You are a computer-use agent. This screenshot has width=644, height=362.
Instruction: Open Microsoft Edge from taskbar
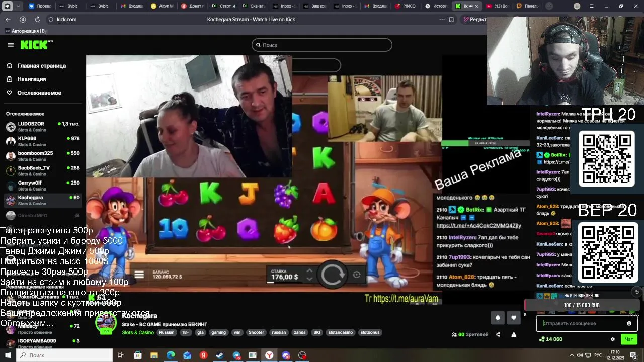click(171, 355)
